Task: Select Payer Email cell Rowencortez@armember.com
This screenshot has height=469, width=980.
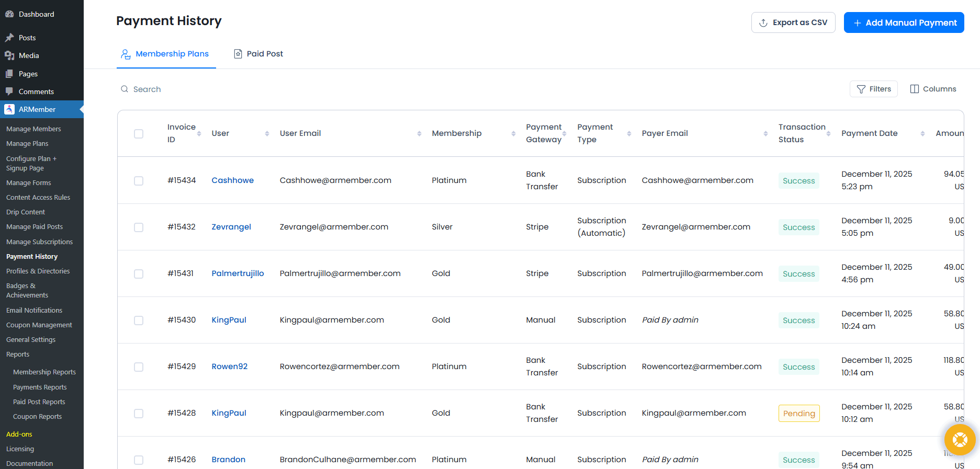Action: [702, 367]
